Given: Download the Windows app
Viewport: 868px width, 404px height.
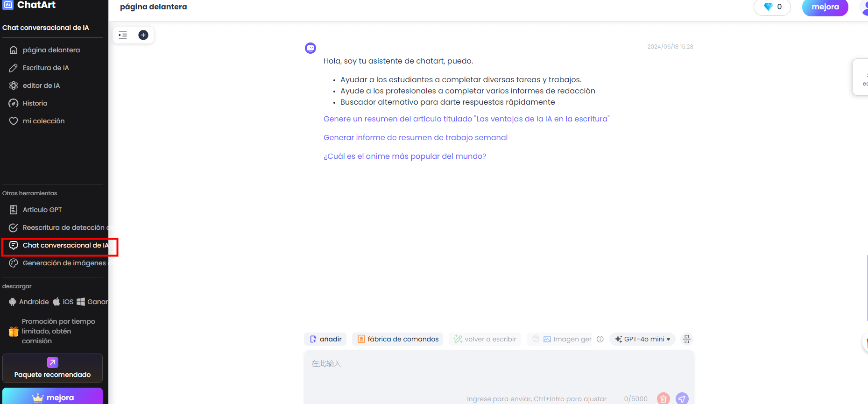Looking at the screenshot, I should 92,302.
